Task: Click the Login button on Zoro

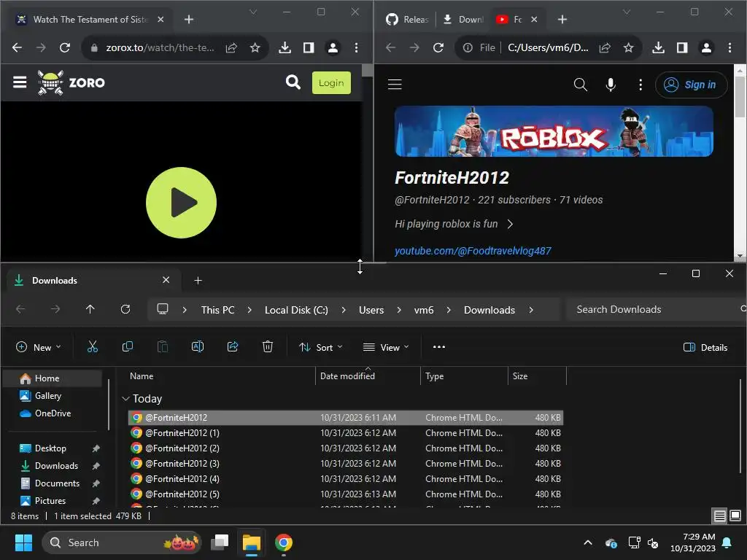Action: [x=331, y=83]
